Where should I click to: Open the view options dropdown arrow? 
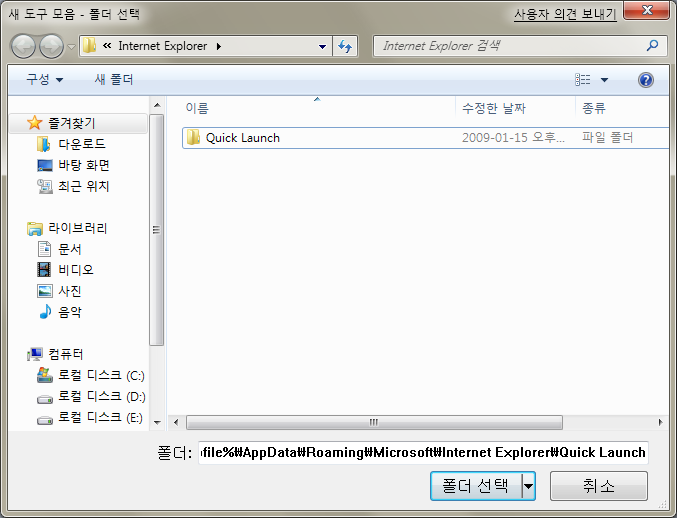point(604,80)
